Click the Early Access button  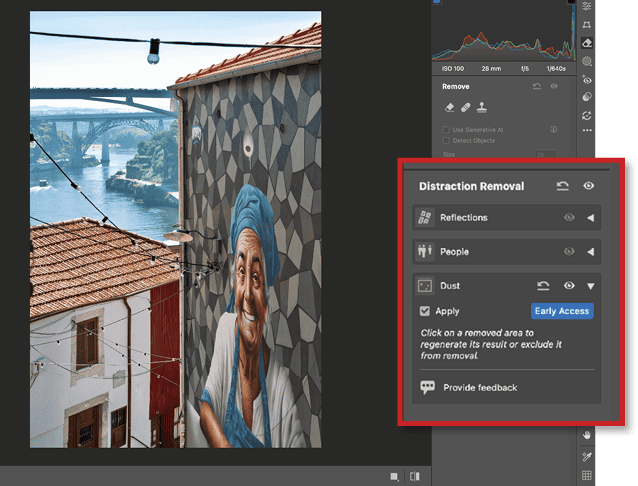click(x=562, y=311)
